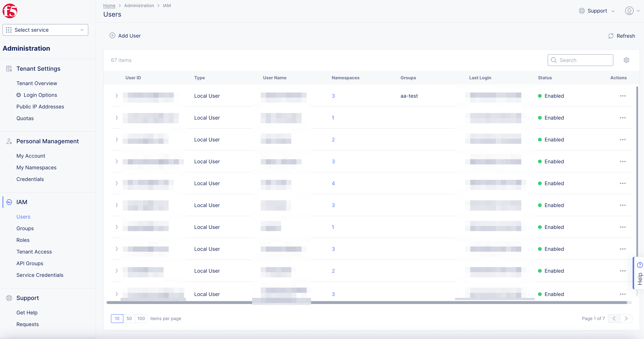Screen dimensions: 644x339
Task: Select the Groups menu item in IAM
Action: pos(25,228)
